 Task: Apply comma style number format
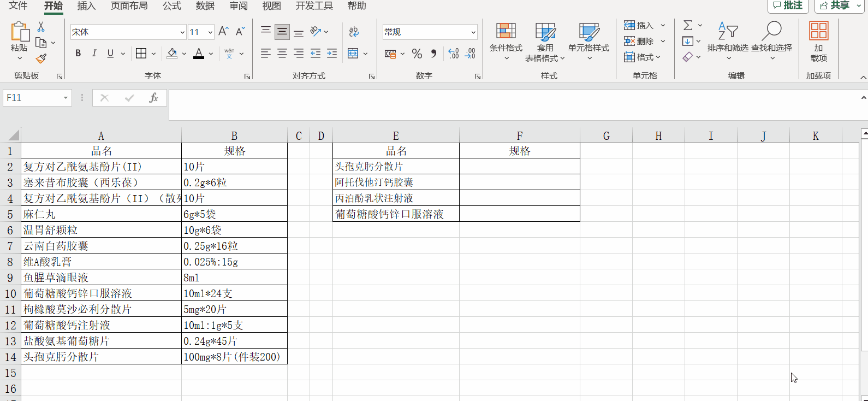(434, 53)
